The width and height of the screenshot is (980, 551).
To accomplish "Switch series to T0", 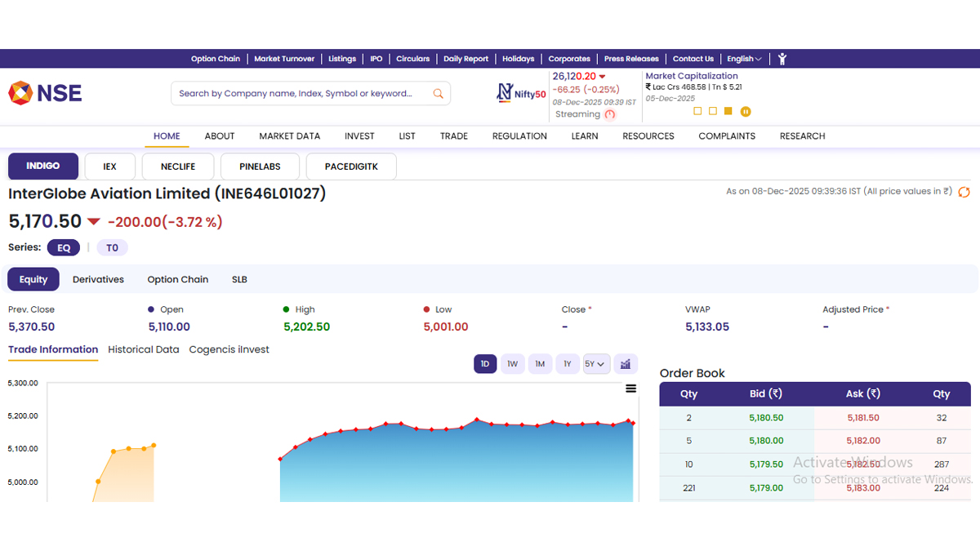I will (112, 248).
